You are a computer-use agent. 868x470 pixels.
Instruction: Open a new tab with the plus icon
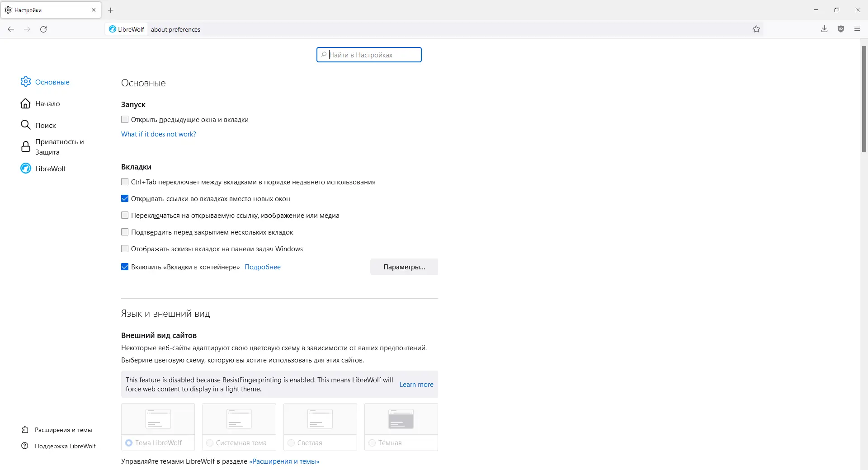coord(111,10)
